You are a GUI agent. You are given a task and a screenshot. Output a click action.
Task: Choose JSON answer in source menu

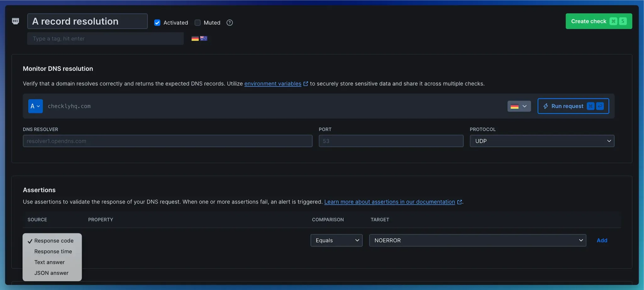51,273
